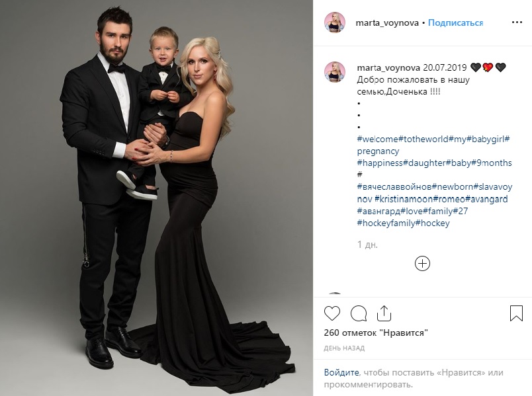Share the post using share icon
Screen dimensions: 532x396
click(384, 313)
